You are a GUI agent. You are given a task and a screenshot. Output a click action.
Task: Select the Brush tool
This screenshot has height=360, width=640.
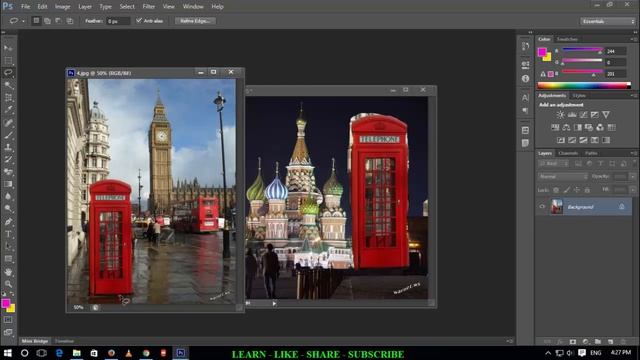8,135
